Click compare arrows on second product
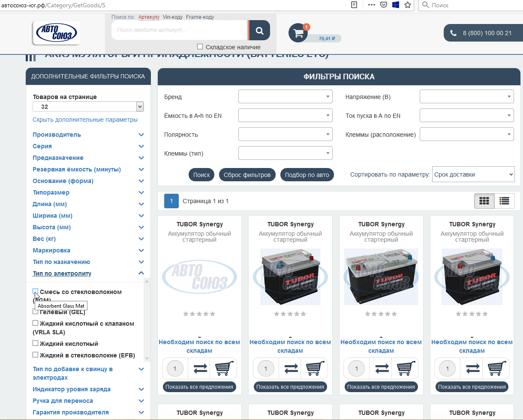Image resolution: width=523 pixels, height=420 pixels. (291, 368)
